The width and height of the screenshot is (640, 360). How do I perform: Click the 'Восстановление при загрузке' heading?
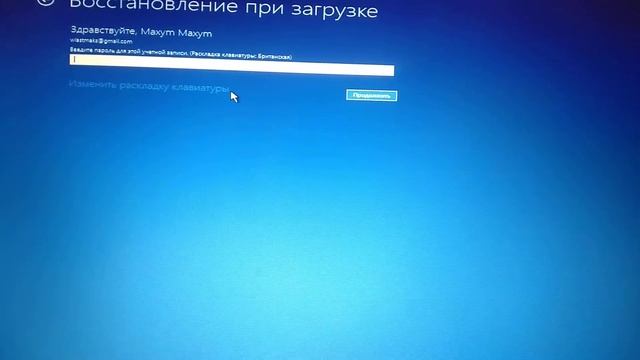(224, 8)
